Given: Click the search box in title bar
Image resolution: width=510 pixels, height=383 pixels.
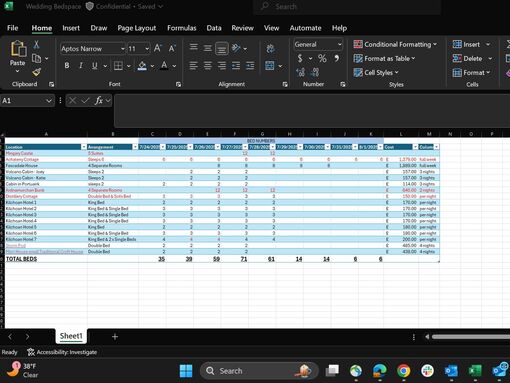Looking at the screenshot, I should 347,7.
